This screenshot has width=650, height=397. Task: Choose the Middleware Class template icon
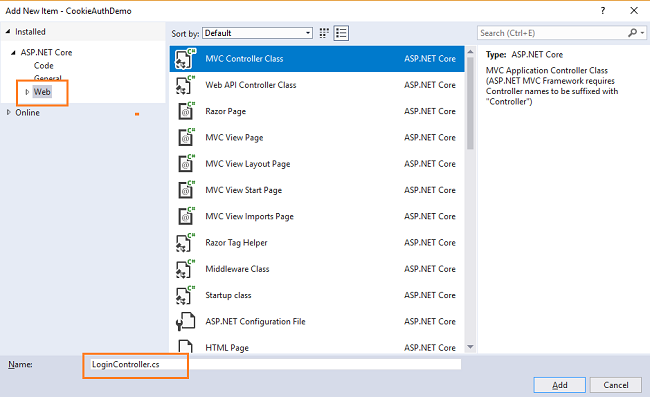[x=185, y=269]
